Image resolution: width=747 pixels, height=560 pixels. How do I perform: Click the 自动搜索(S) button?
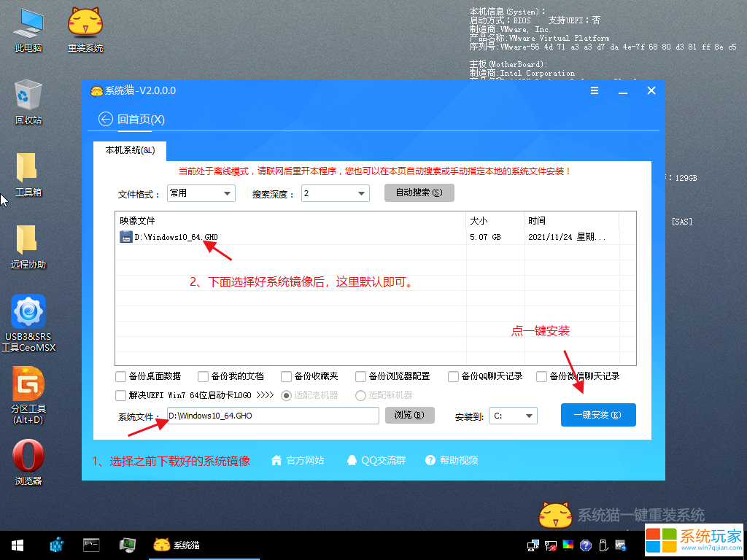click(419, 192)
